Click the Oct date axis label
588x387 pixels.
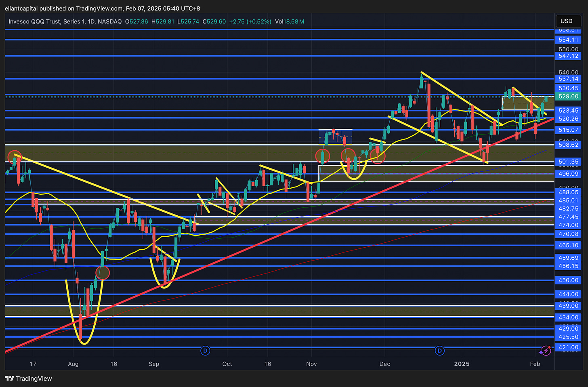[227, 364]
